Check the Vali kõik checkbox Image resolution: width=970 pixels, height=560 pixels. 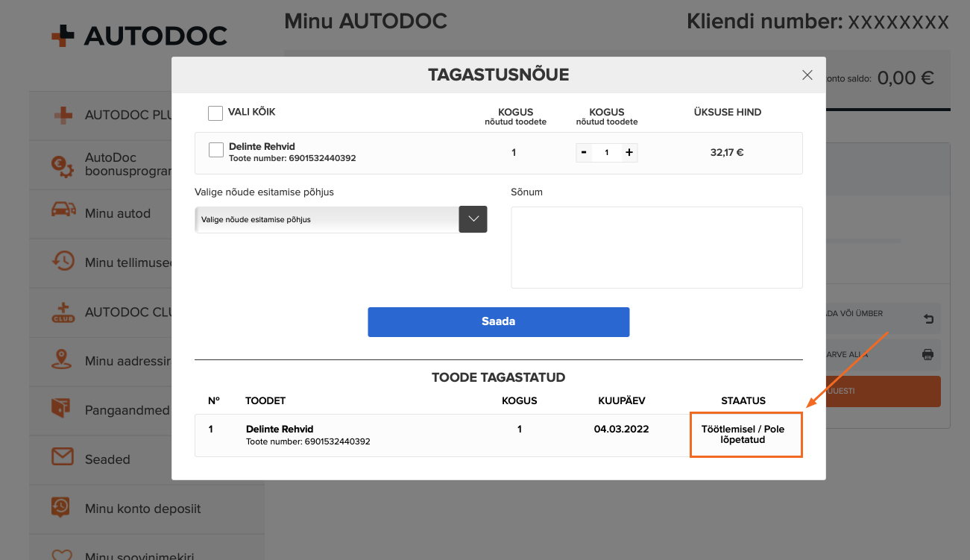point(215,113)
